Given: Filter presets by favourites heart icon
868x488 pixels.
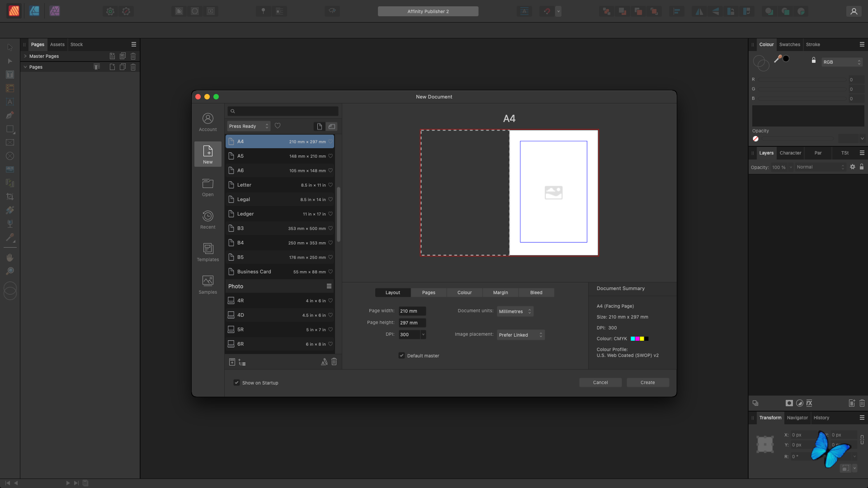Looking at the screenshot, I should click(278, 126).
